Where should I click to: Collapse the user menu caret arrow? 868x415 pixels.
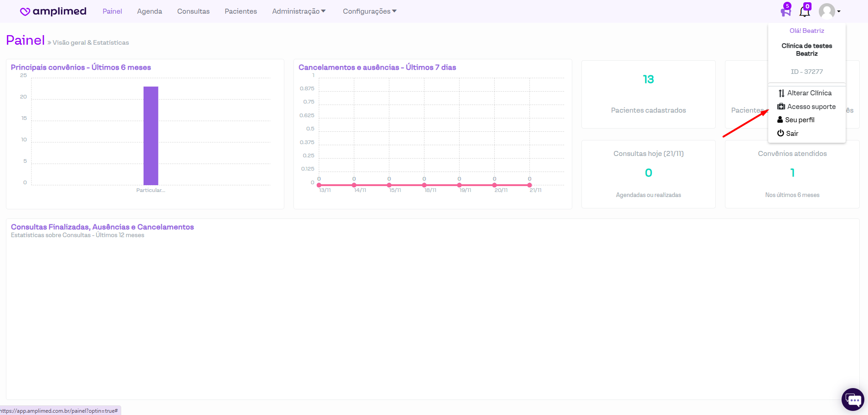coord(839,11)
